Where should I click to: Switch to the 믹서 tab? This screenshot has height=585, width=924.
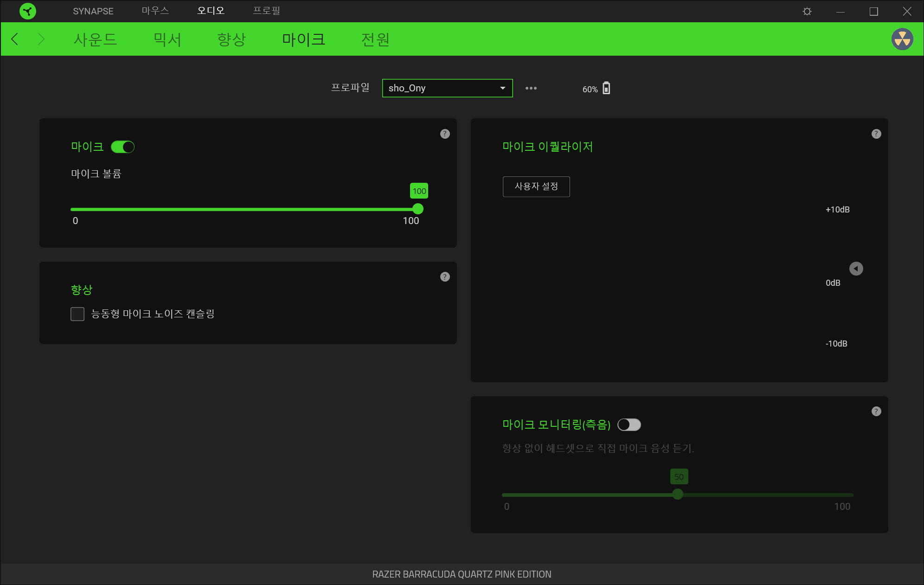(x=167, y=39)
